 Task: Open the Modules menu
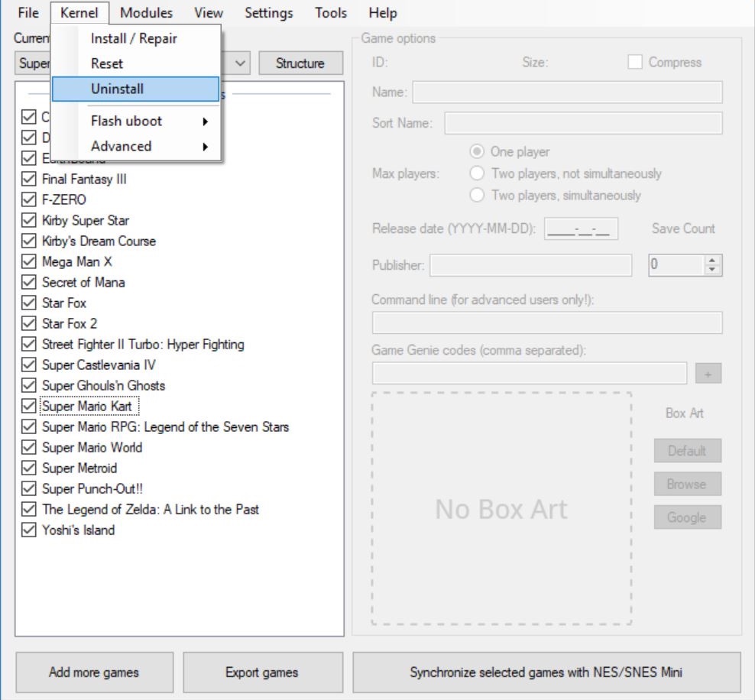coord(146,12)
